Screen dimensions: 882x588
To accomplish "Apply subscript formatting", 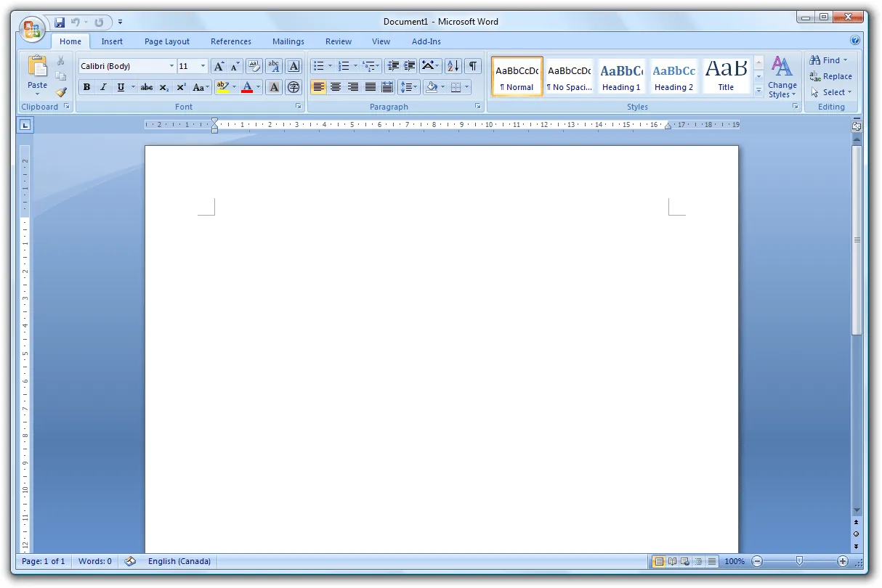I will [x=163, y=87].
